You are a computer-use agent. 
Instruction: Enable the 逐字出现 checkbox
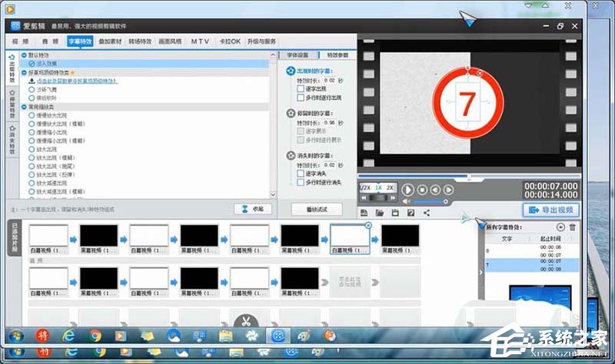[301, 89]
